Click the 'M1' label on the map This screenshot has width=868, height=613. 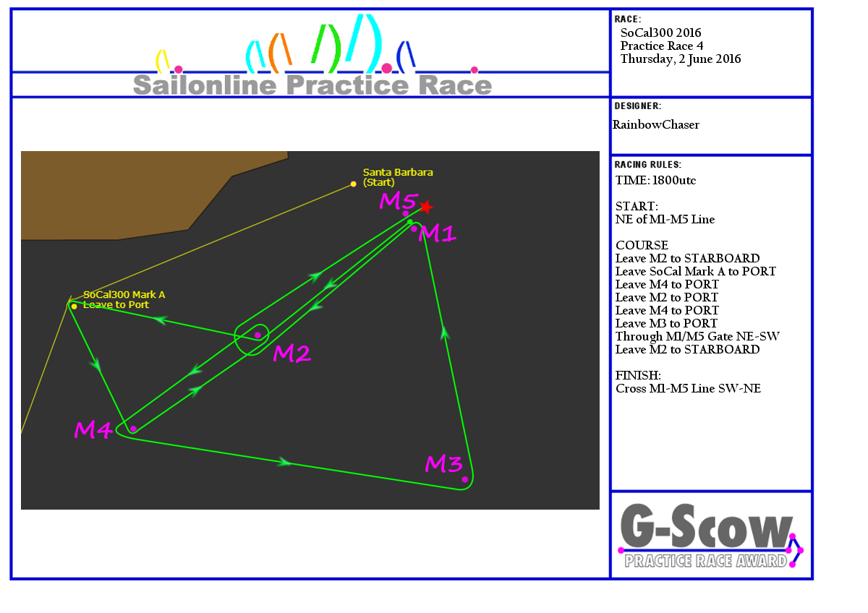[438, 233]
